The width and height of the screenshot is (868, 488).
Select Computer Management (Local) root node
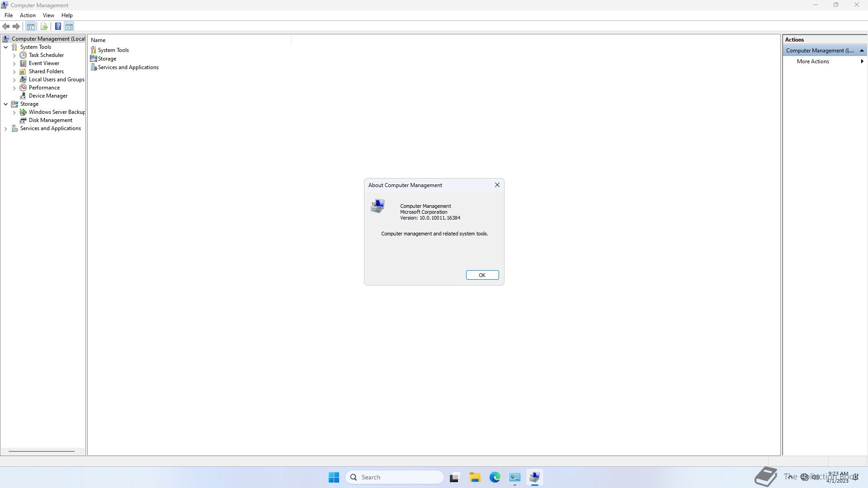[x=48, y=39]
